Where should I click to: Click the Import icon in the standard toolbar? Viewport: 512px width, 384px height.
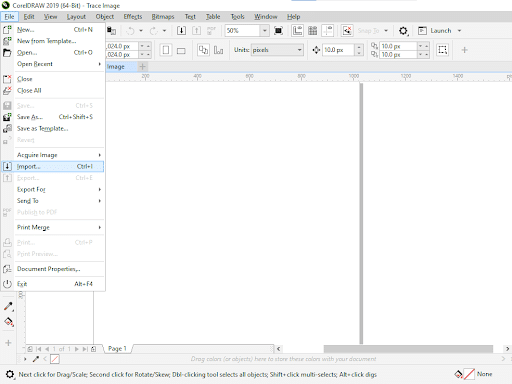pyautogui.click(x=181, y=31)
